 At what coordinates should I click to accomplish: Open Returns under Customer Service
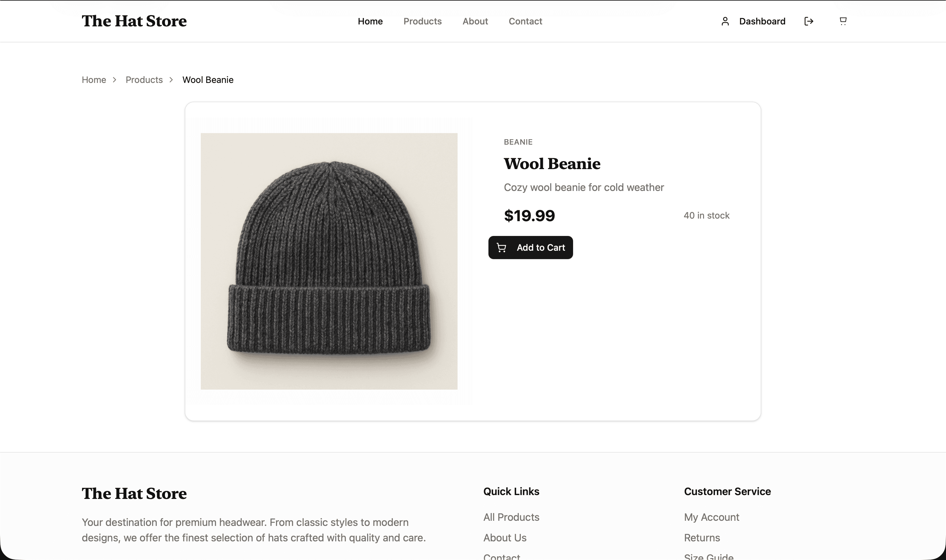[702, 538]
